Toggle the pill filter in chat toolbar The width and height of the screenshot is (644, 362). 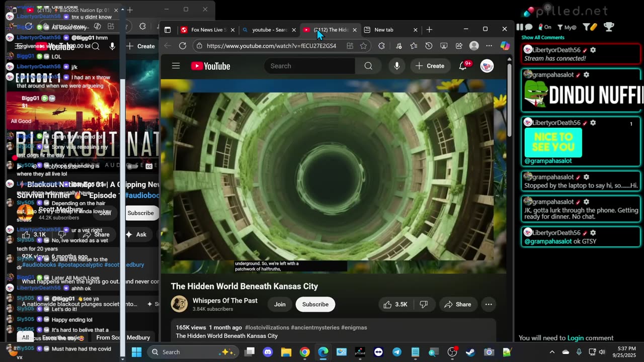tap(590, 27)
